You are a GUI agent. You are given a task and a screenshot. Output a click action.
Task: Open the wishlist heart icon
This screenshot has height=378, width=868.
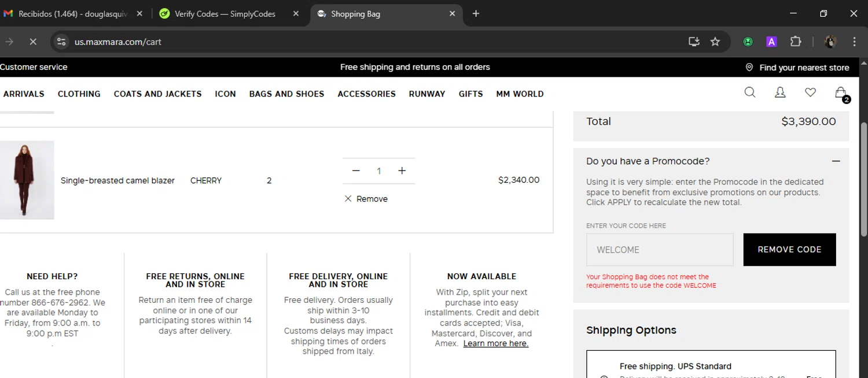pos(810,92)
